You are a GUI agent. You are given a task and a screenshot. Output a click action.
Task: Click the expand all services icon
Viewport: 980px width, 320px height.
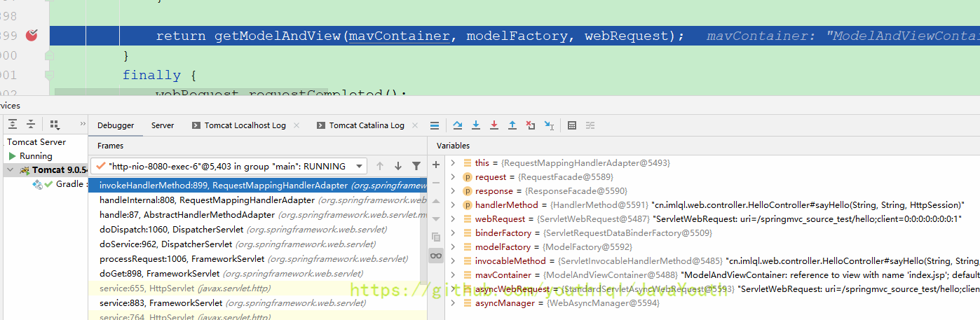pos(13,124)
